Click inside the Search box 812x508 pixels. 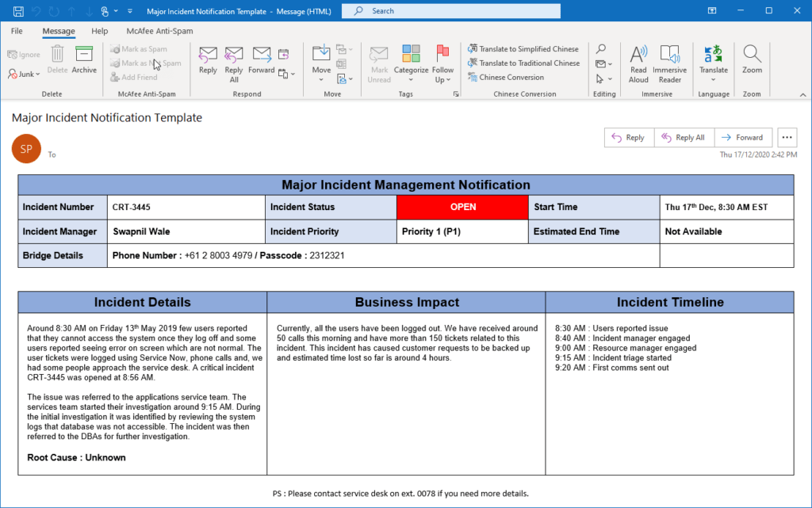(450, 11)
